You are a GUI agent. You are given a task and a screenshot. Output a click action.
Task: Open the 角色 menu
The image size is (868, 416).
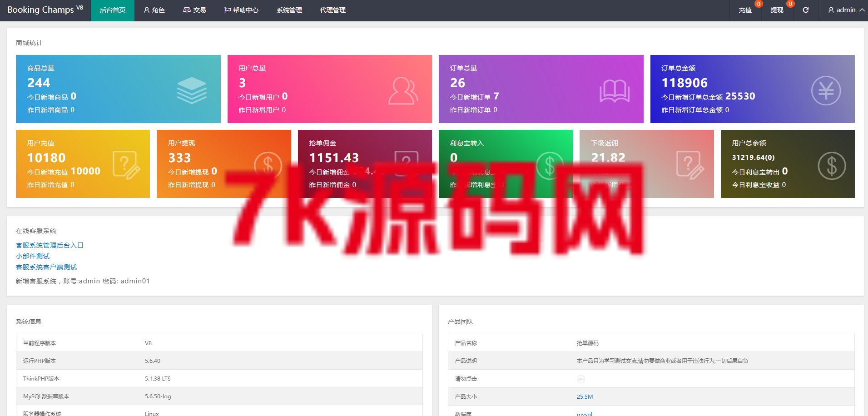pyautogui.click(x=154, y=10)
